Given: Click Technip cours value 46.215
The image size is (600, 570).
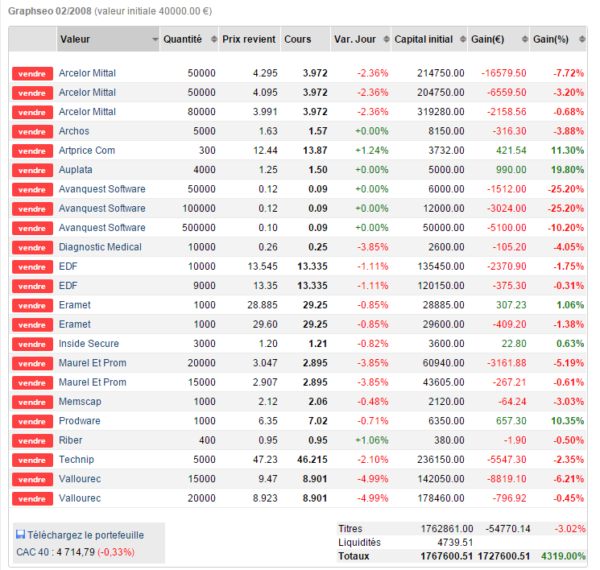Looking at the screenshot, I should click(x=312, y=459).
